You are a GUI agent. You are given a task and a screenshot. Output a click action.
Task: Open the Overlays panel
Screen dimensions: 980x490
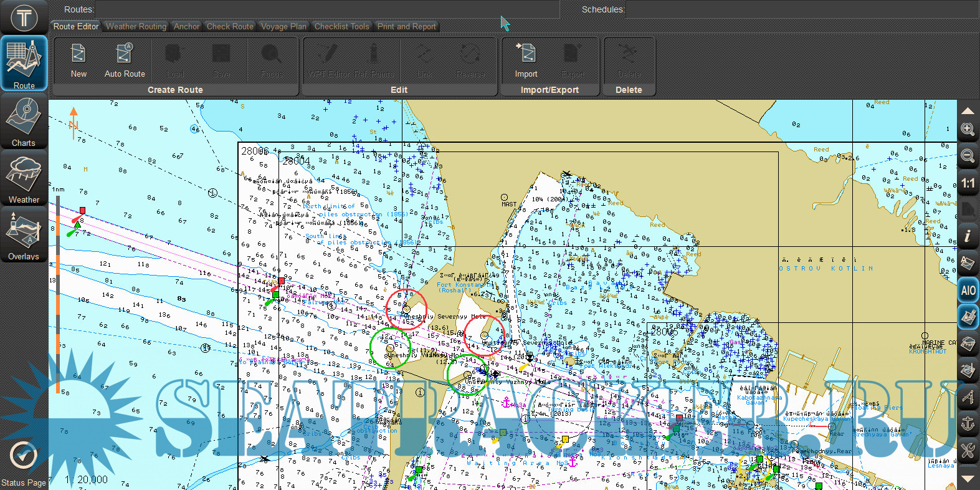pyautogui.click(x=24, y=236)
